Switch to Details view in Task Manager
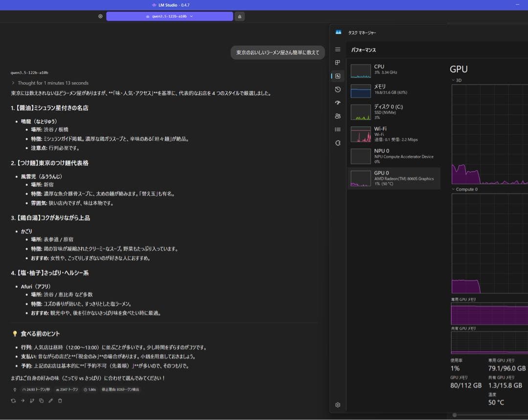The height and width of the screenshot is (420, 528). 337,129
